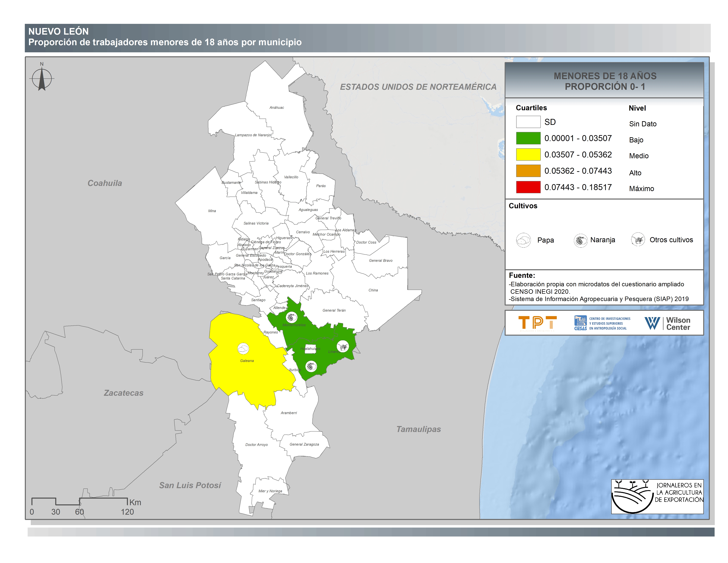Viewport: 728px width, 563px height.
Task: Click the orange icon in Montemorelos
Action: point(292,317)
